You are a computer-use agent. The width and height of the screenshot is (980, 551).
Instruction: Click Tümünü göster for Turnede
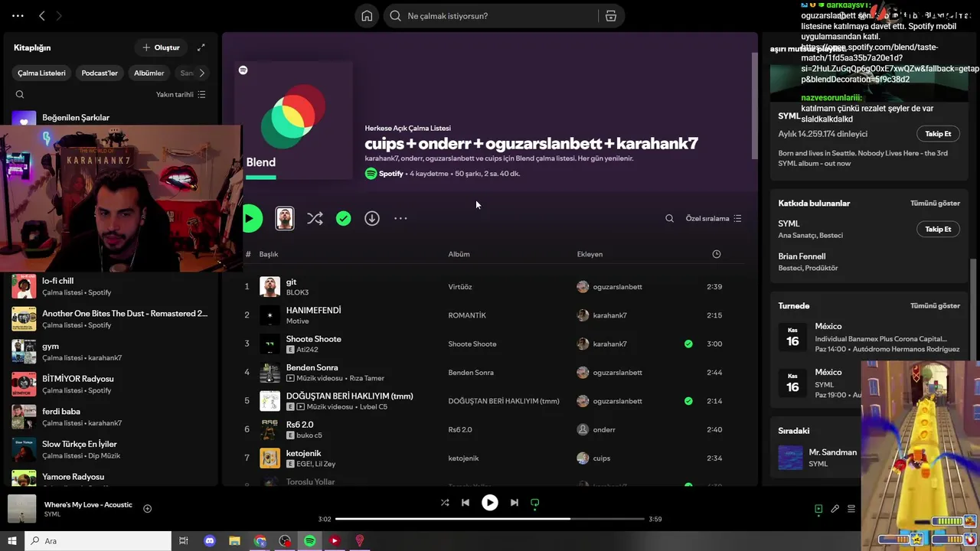[935, 305]
